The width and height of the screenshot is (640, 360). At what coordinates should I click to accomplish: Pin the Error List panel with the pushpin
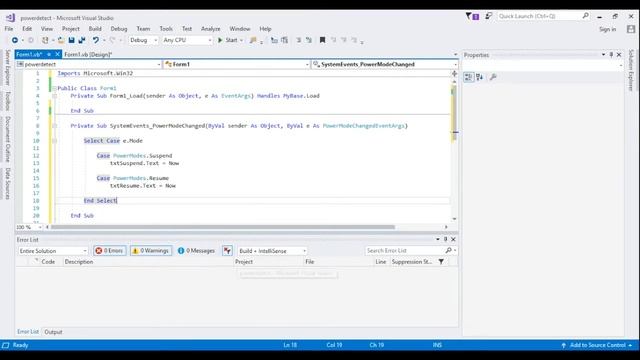coord(445,239)
